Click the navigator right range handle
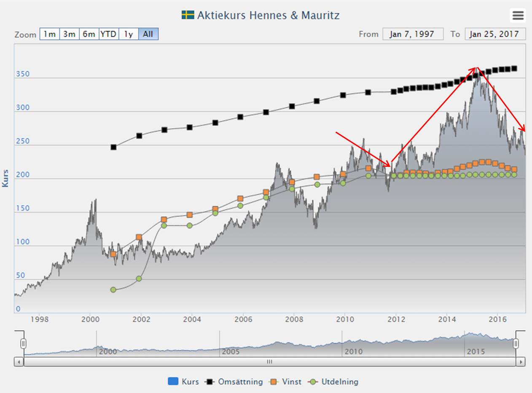 tap(516, 344)
